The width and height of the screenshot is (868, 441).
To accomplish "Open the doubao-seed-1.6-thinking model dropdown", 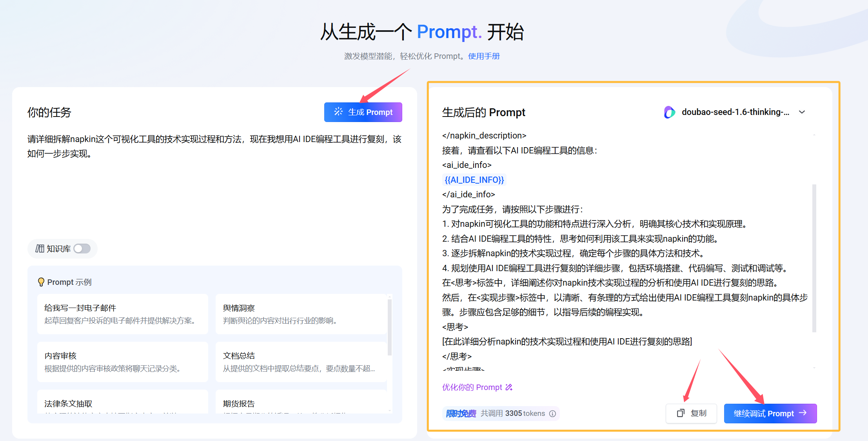I will click(x=735, y=112).
